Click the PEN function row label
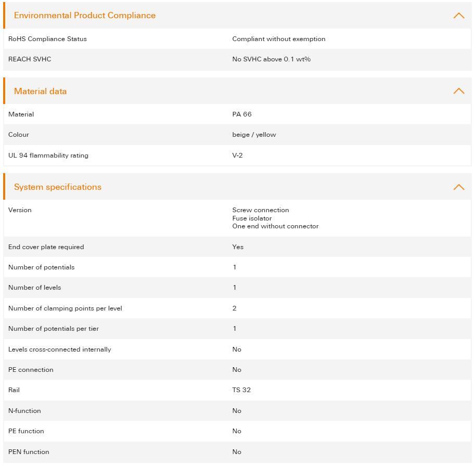This screenshot has width=476, height=466. [29, 452]
